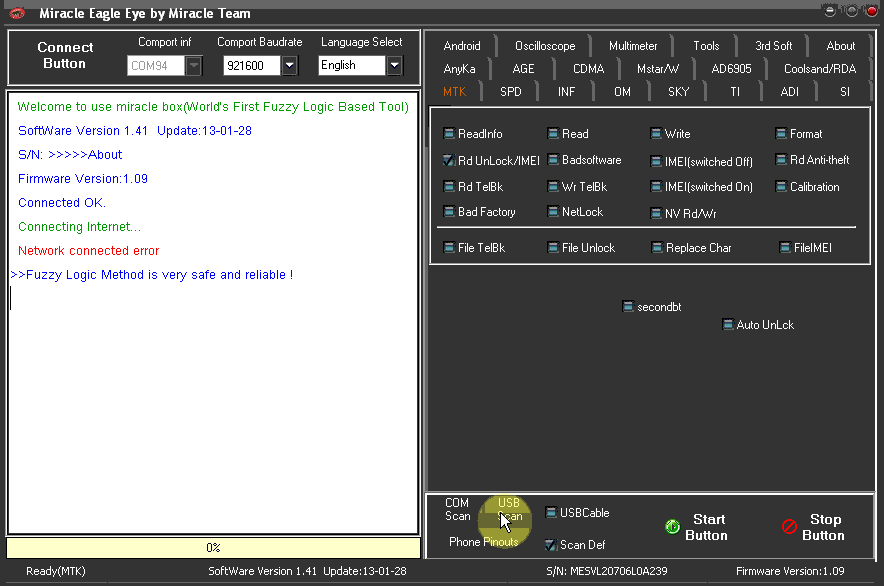Open the Mstar/W tab
The width and height of the screenshot is (884, 586).
pyautogui.click(x=657, y=69)
